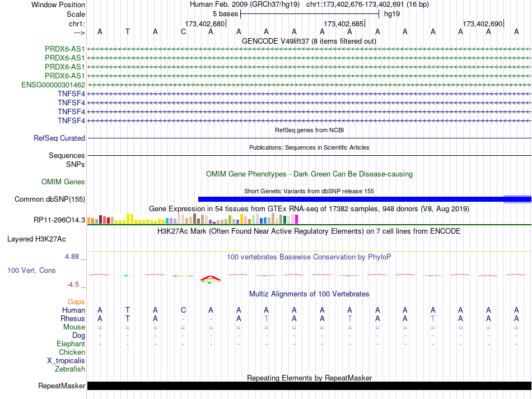Open the Repeating Elements by RepeatMasker title
532x399 pixels.
pos(309,378)
